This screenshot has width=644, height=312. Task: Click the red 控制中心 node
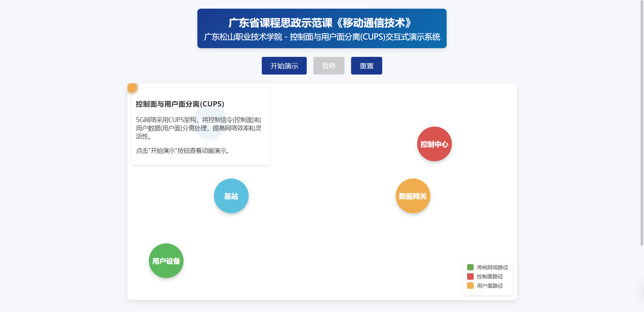tap(434, 144)
